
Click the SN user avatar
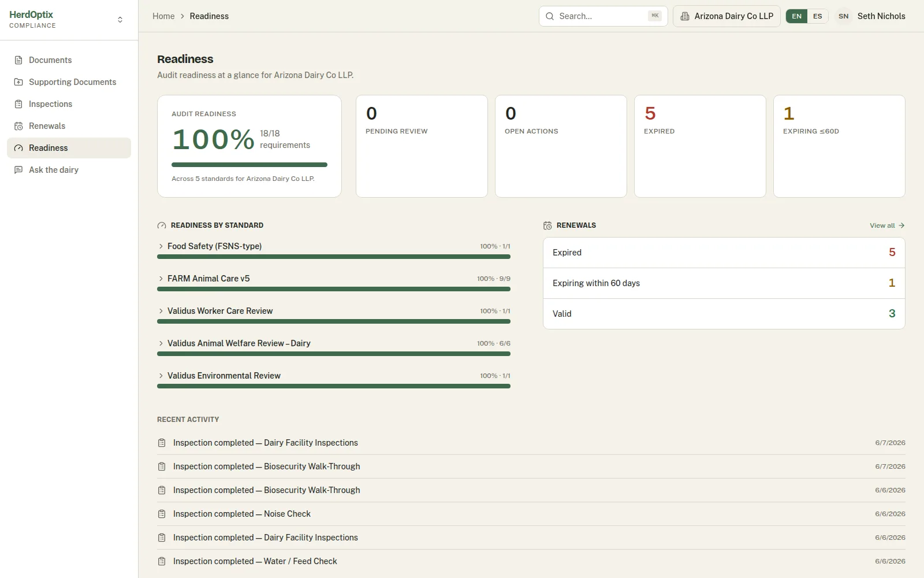(844, 16)
